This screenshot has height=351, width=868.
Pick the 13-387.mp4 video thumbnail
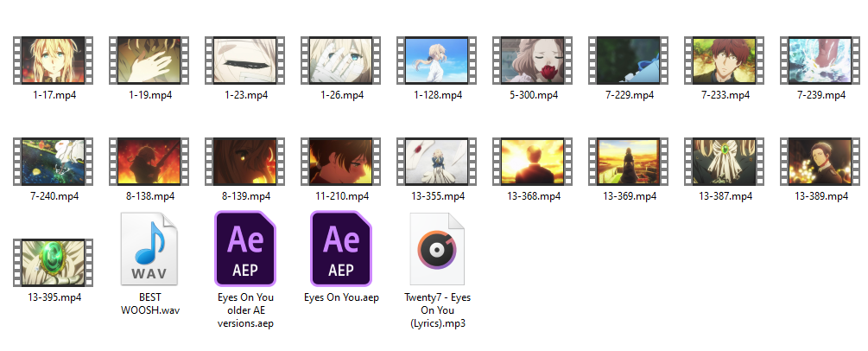(x=724, y=162)
